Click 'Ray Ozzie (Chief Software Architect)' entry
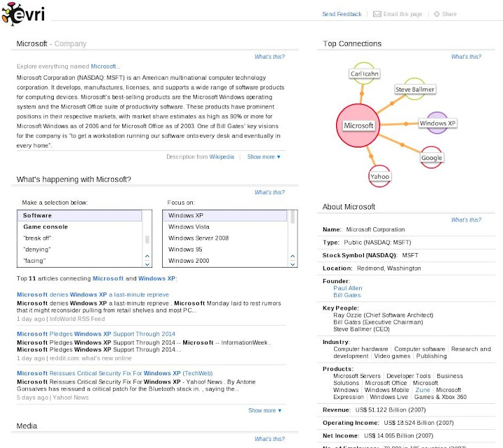The height and width of the screenshot is (448, 503). pos(384,315)
